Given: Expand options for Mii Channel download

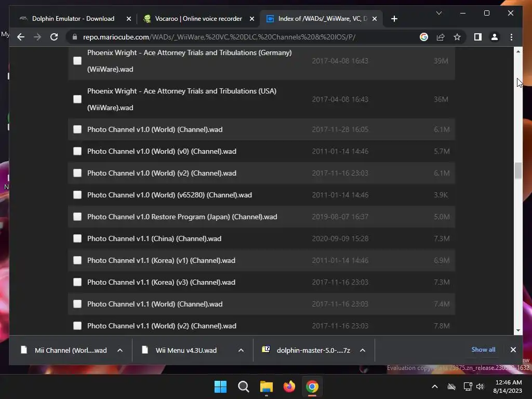Looking at the screenshot, I should pyautogui.click(x=120, y=350).
